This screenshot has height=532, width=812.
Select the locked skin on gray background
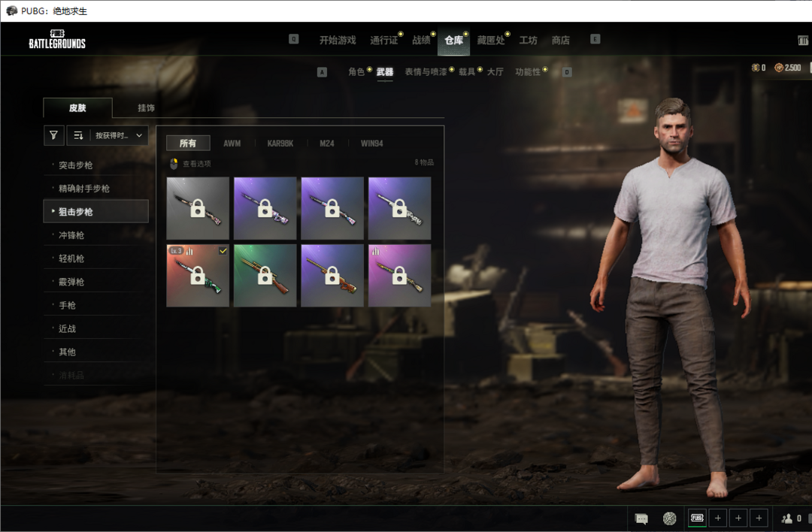198,208
